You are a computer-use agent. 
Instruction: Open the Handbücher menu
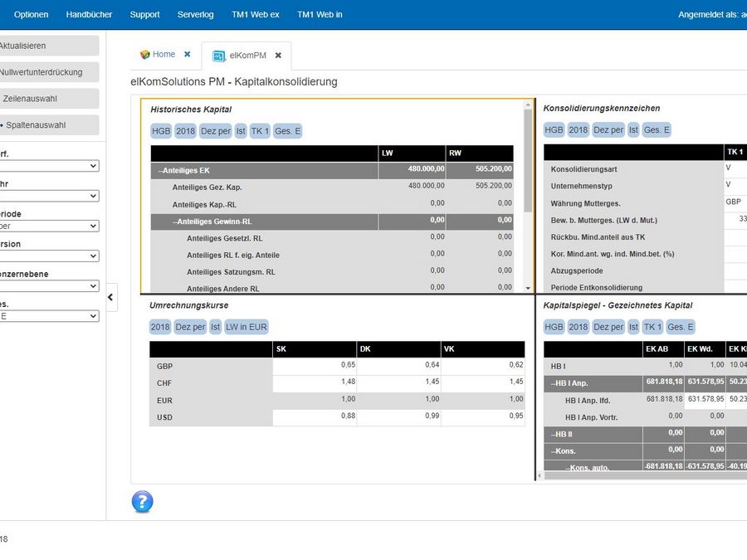pyautogui.click(x=89, y=15)
